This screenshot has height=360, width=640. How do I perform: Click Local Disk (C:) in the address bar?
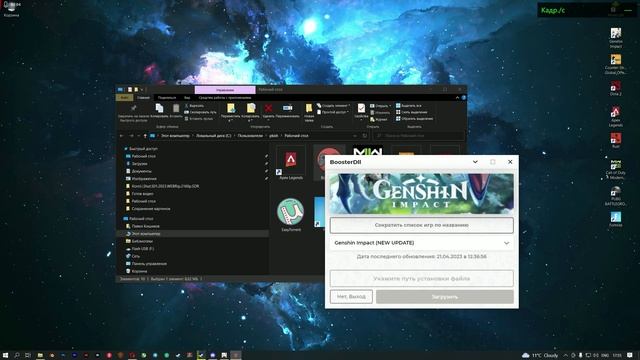[213, 136]
